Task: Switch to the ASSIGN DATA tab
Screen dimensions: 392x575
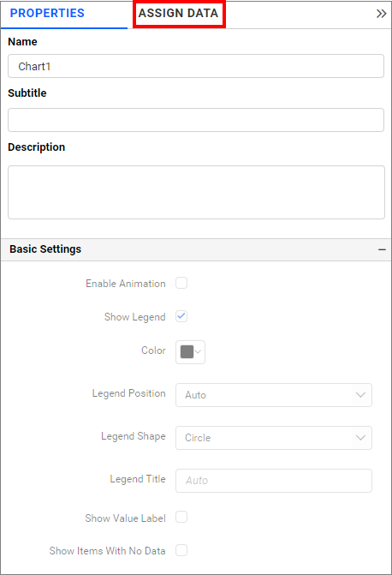Action: pos(178,14)
